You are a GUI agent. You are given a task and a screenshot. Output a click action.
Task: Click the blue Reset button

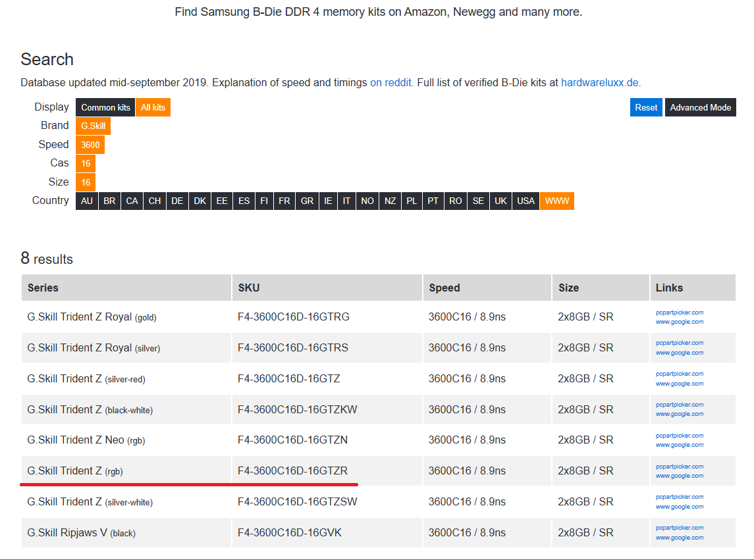[x=646, y=107]
